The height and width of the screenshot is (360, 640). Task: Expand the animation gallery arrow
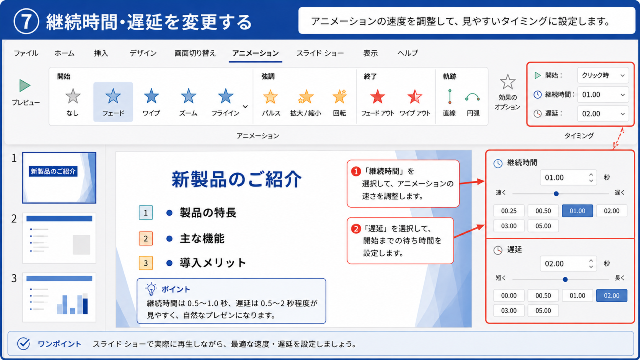point(245,107)
